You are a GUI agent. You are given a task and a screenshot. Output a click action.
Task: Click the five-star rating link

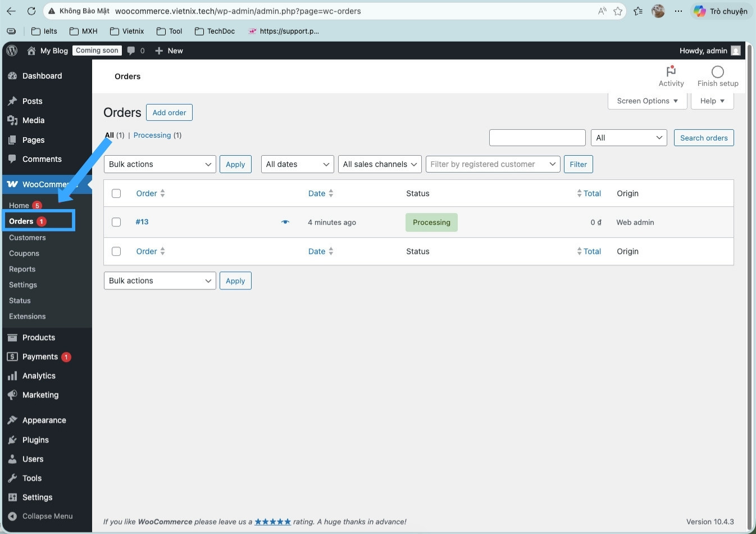click(x=273, y=522)
